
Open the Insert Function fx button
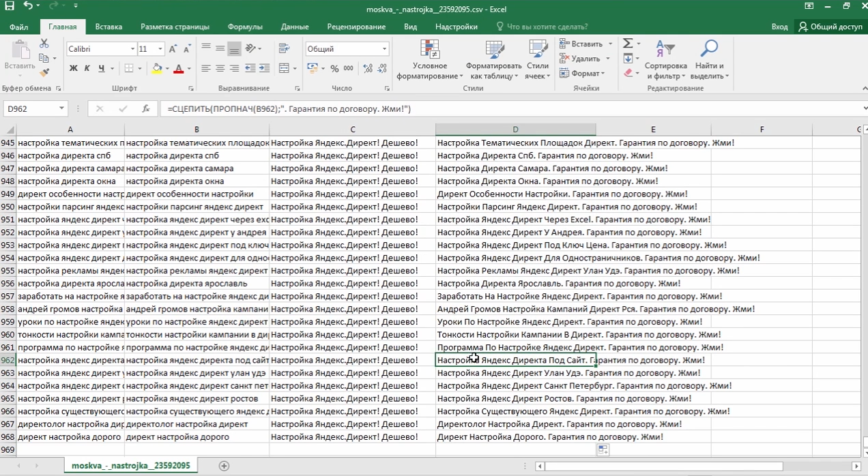[145, 108]
